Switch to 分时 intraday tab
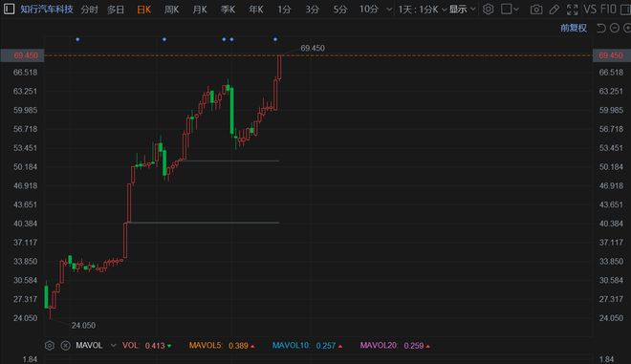This screenshot has height=364, width=631. click(x=89, y=10)
